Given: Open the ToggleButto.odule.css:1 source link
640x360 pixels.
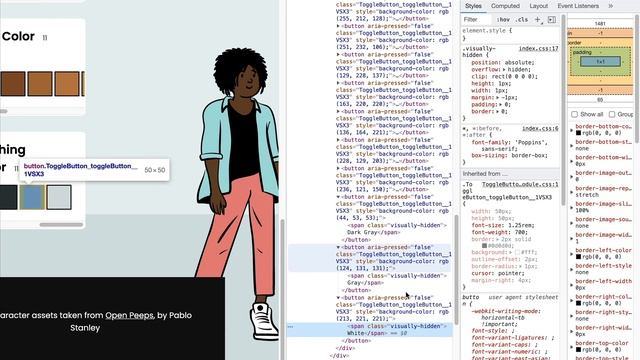Looking at the screenshot, I should [x=520, y=184].
